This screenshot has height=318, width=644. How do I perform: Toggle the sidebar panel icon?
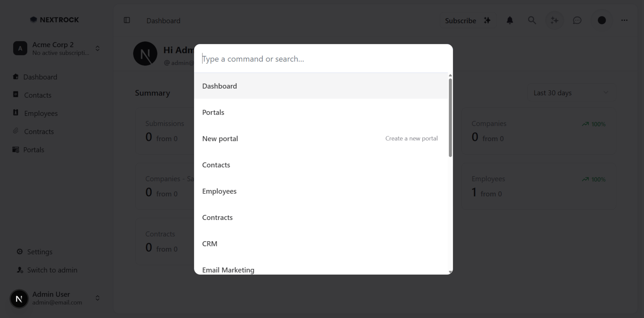click(127, 20)
